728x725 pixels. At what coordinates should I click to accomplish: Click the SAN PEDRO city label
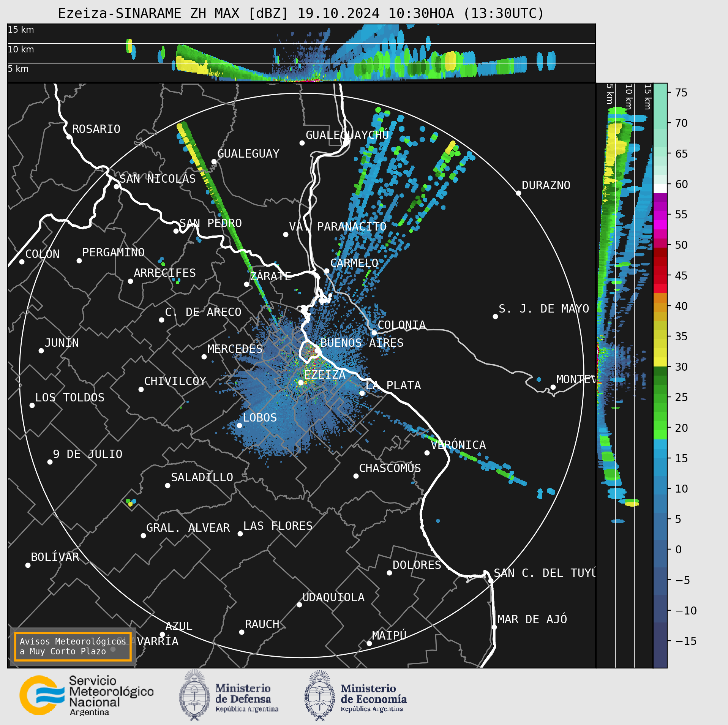coord(210,223)
